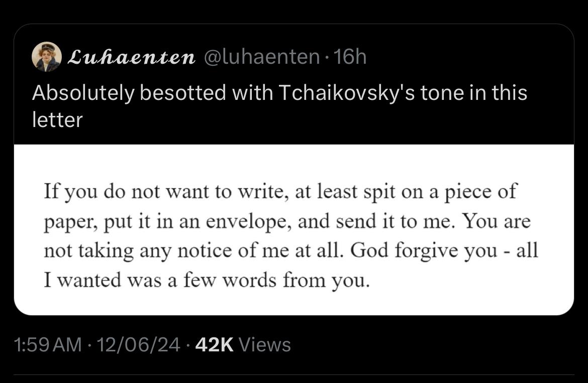Click the word "letter" on the tweet's second line

57,120
